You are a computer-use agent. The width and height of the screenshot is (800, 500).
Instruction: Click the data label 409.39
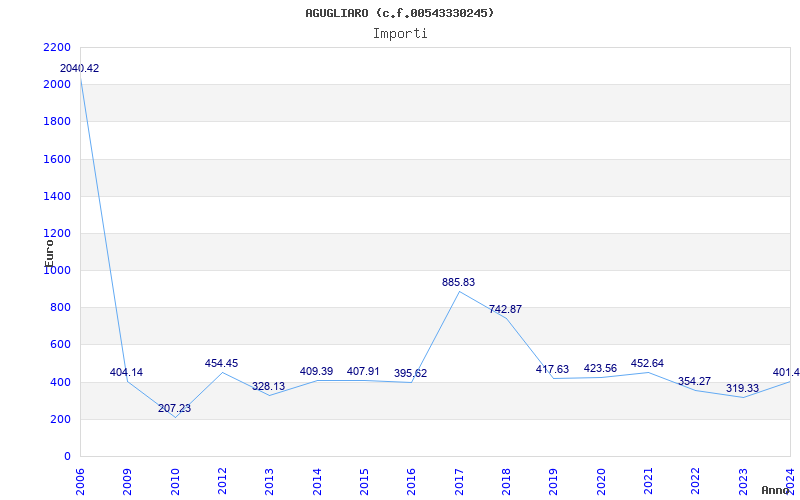coord(316,371)
